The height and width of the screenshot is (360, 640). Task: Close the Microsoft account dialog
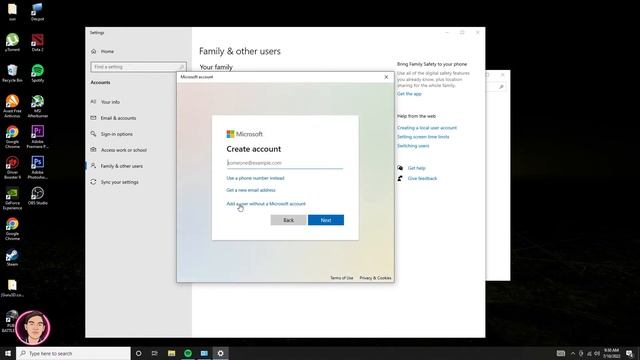[386, 77]
